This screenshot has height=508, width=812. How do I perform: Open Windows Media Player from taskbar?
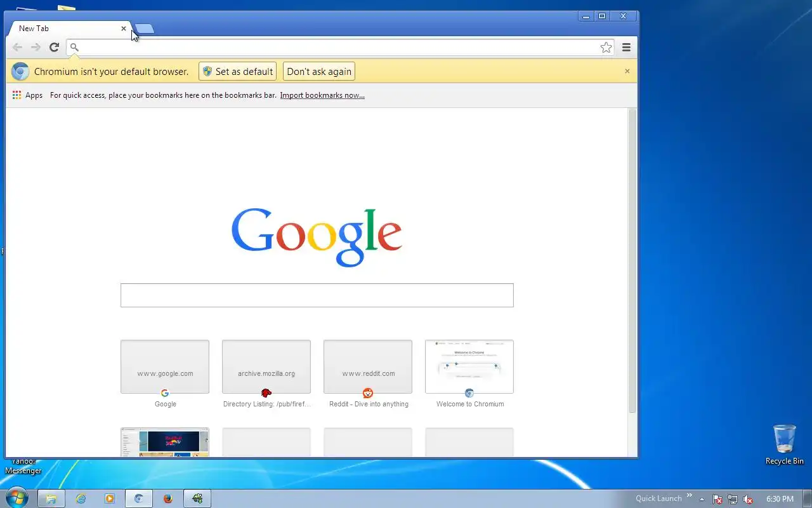click(110, 498)
